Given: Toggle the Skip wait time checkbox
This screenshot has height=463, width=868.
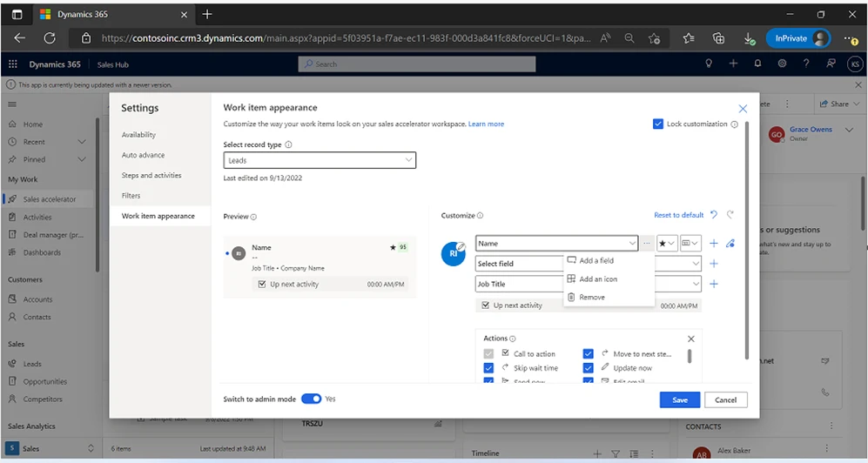Looking at the screenshot, I should [x=488, y=368].
